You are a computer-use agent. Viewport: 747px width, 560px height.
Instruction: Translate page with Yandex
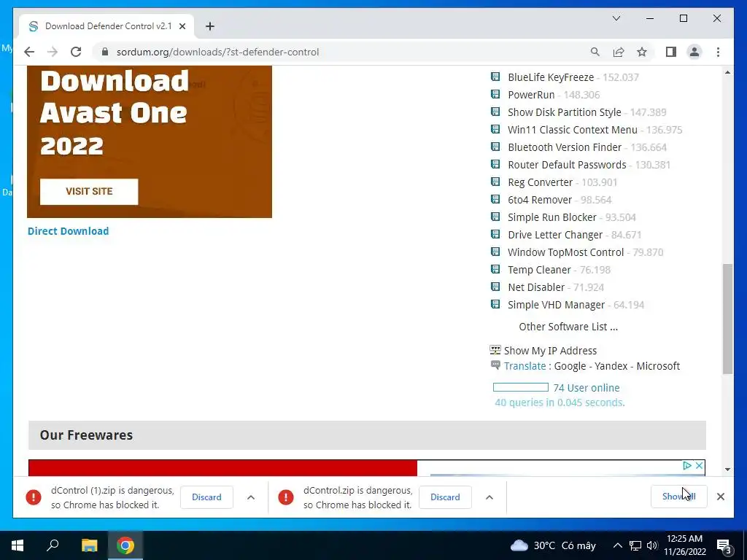click(x=611, y=366)
